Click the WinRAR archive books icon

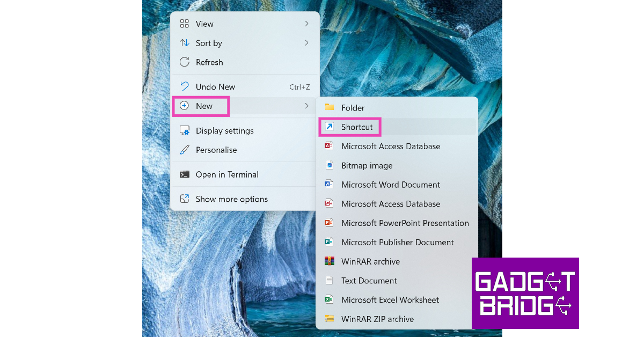coord(330,261)
